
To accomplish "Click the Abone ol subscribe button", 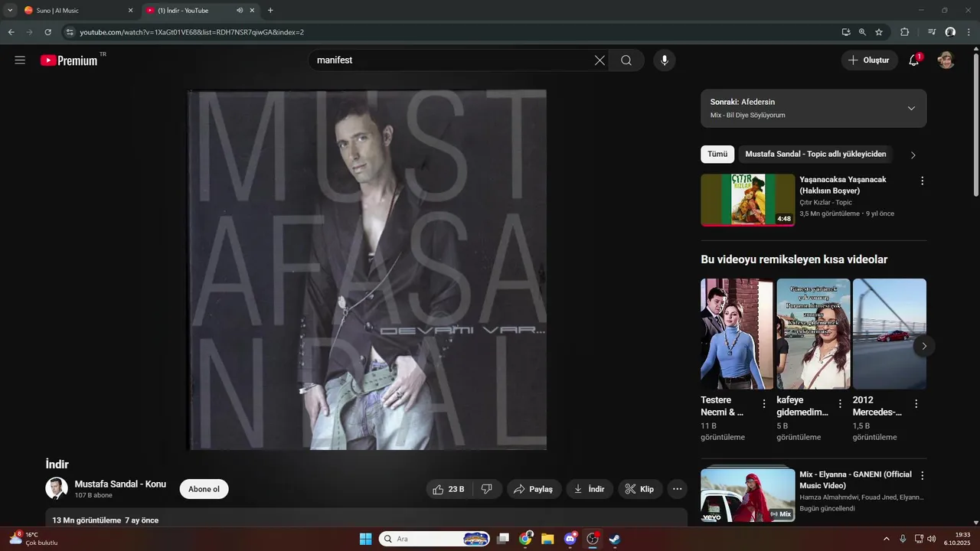I will [x=204, y=489].
